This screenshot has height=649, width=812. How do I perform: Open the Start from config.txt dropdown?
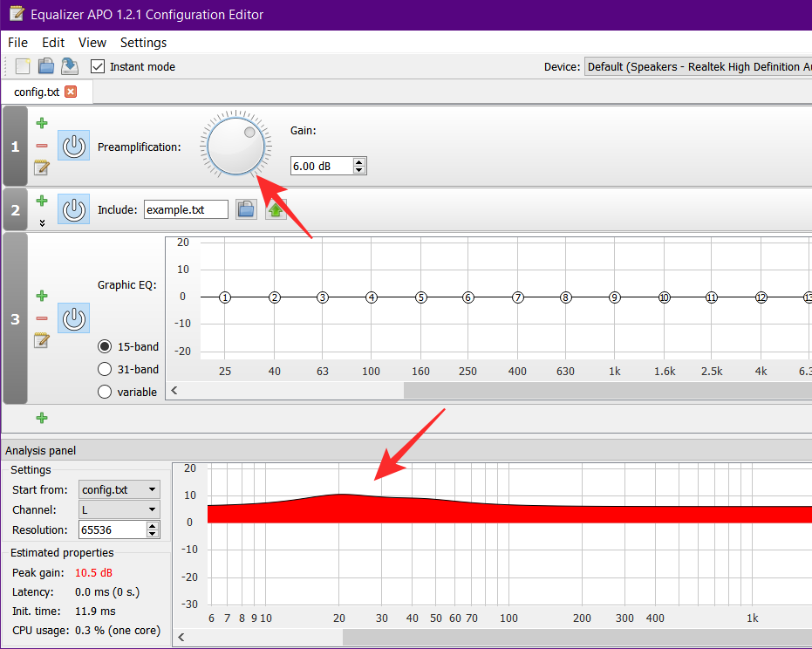(x=119, y=489)
